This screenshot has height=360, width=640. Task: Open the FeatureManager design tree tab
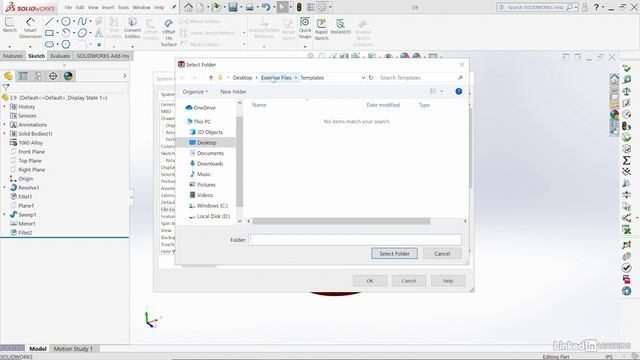(x=8, y=76)
